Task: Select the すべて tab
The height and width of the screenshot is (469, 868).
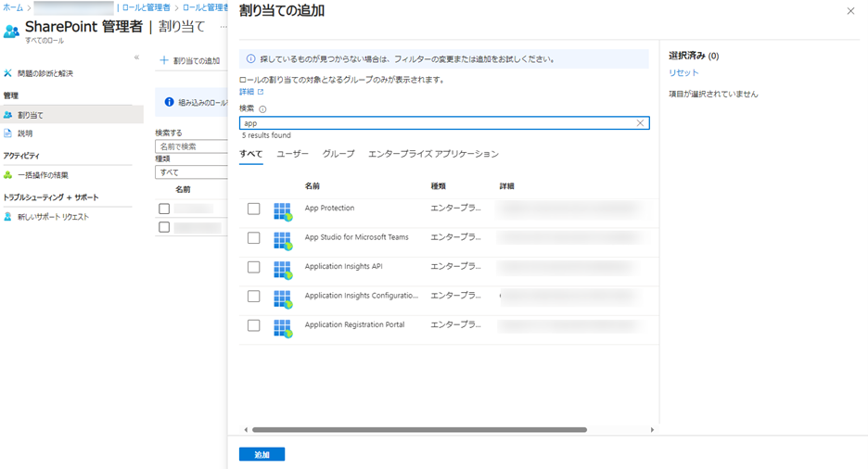Action: pos(250,154)
